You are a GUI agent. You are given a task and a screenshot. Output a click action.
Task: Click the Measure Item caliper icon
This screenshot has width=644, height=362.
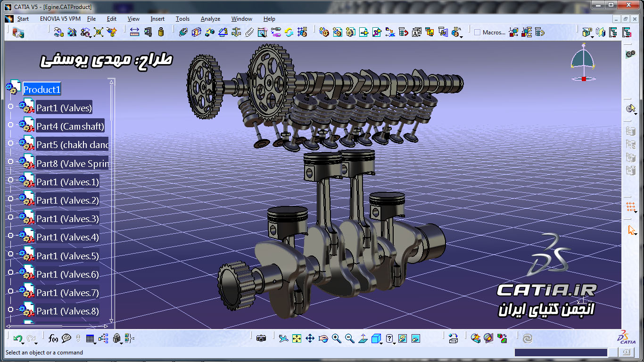(148, 32)
